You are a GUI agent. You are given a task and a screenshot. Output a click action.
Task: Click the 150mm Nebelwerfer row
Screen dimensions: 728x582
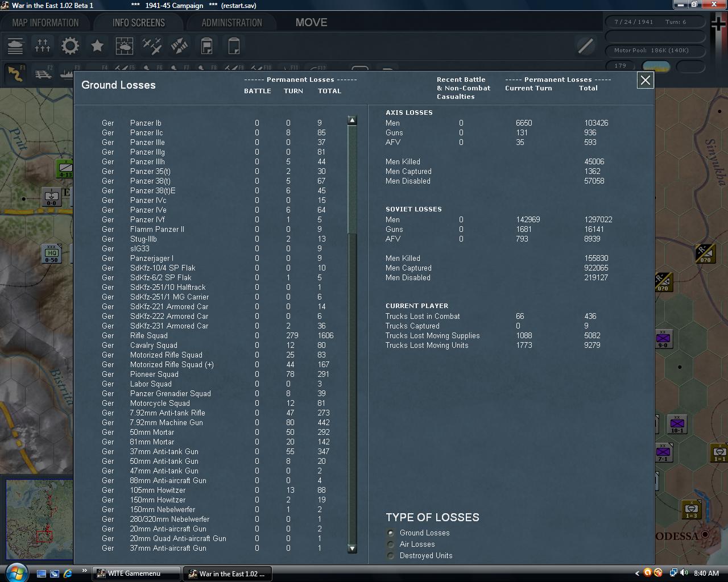coord(219,509)
